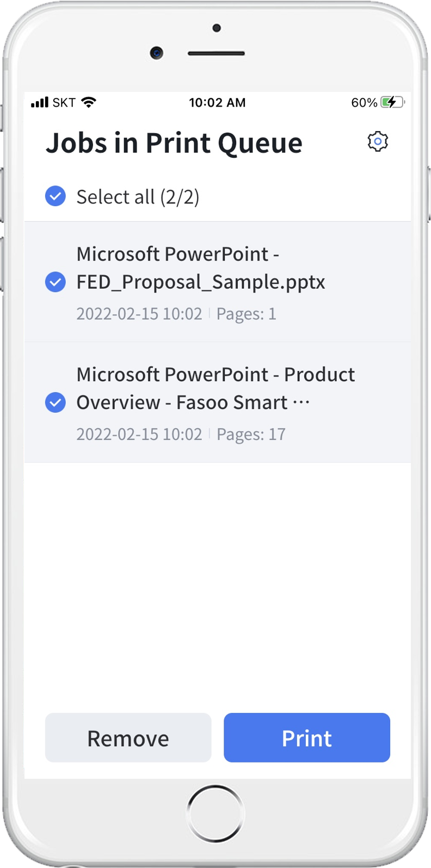Tap the Pages: 17 count text
This screenshot has width=431, height=868.
click(x=251, y=433)
